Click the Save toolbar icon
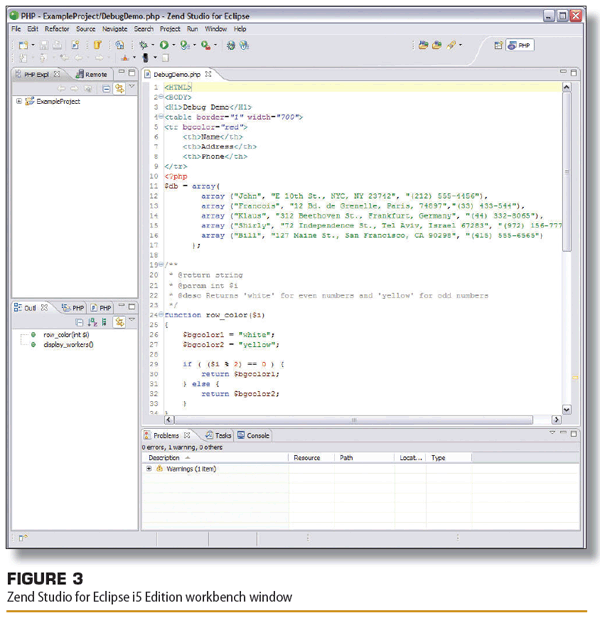 (44, 45)
